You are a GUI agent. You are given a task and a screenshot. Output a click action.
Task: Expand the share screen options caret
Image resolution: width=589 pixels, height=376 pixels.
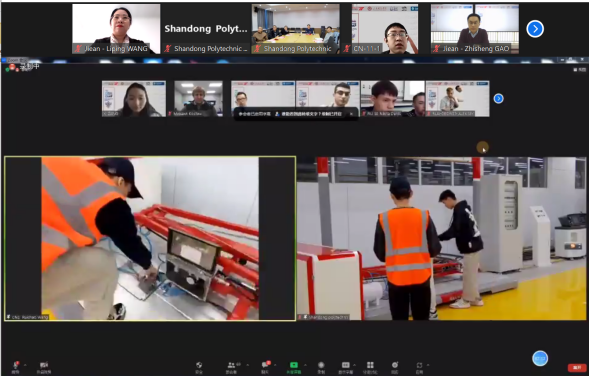(305, 365)
